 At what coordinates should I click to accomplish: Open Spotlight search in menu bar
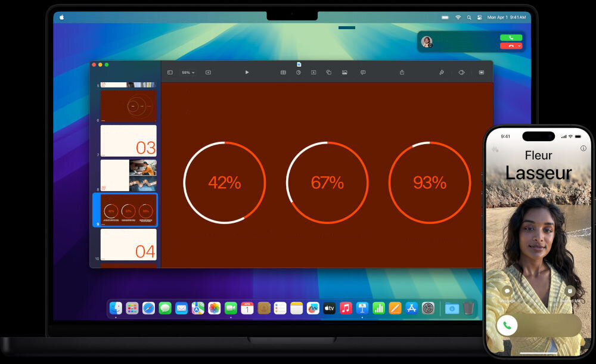point(469,17)
